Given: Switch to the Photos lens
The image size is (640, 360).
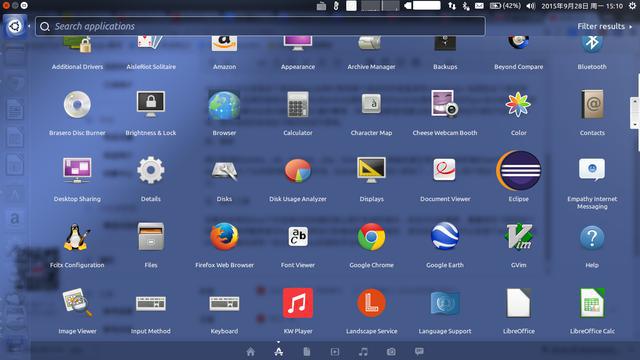Looking at the screenshot, I should pos(391,352).
